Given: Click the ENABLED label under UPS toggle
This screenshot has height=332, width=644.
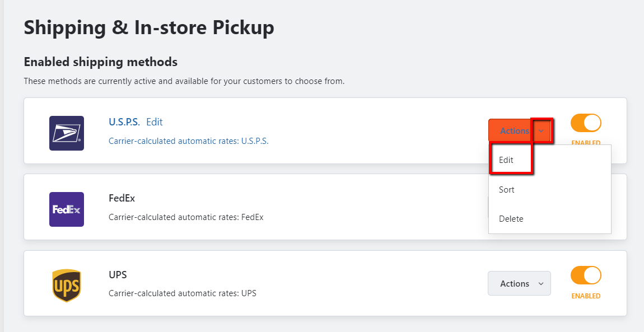Looking at the screenshot, I should click(586, 296).
